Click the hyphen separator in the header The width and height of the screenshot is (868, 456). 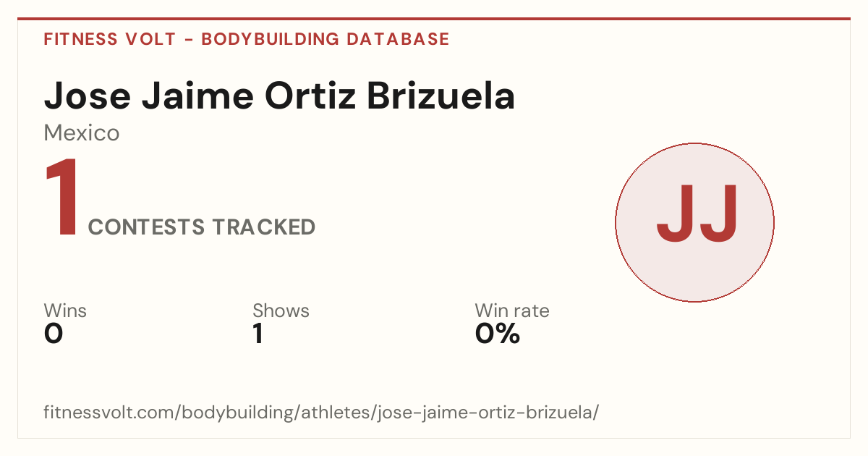189,40
